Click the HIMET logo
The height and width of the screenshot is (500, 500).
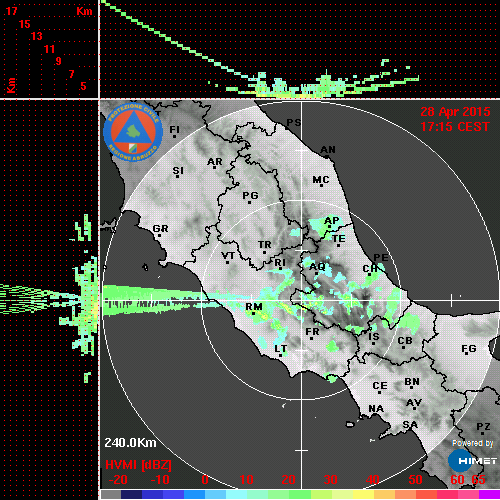pyautogui.click(x=472, y=461)
